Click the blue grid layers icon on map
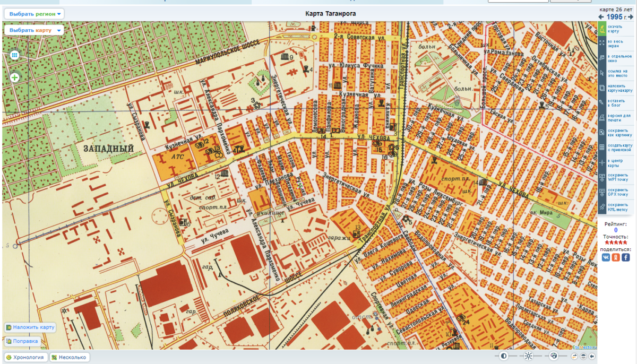This screenshot has width=637, height=364. (x=14, y=55)
